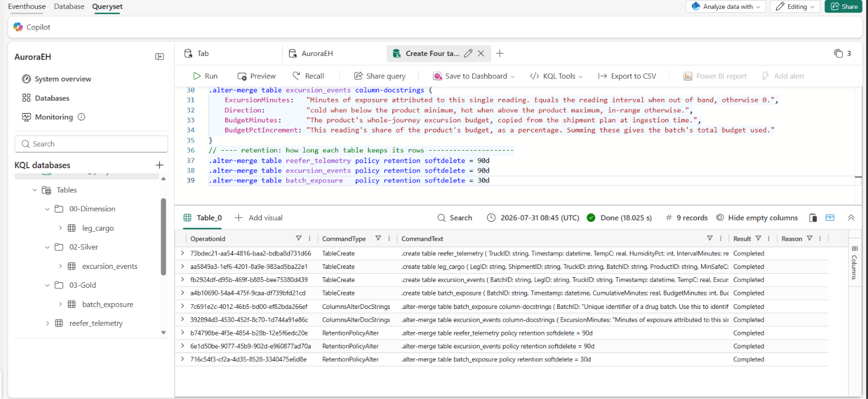Preview the query results
This screenshot has width=868, height=399.
256,76
